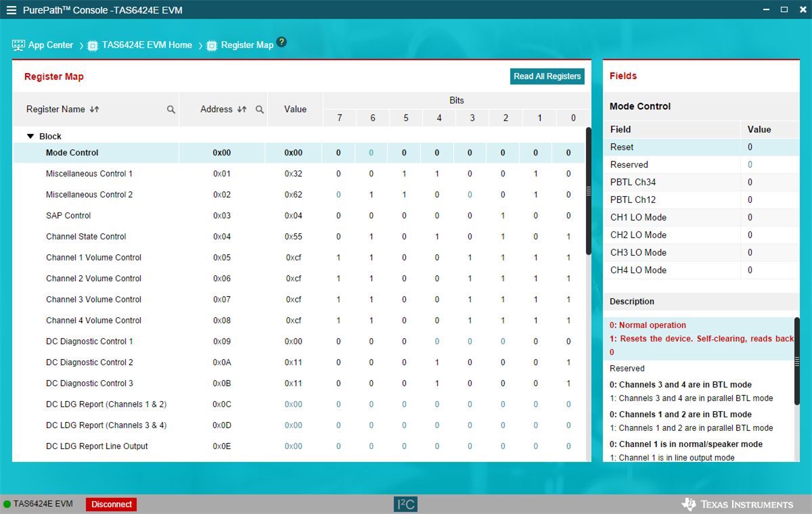
Task: Go to App Center breadcrumb
Action: click(43, 45)
